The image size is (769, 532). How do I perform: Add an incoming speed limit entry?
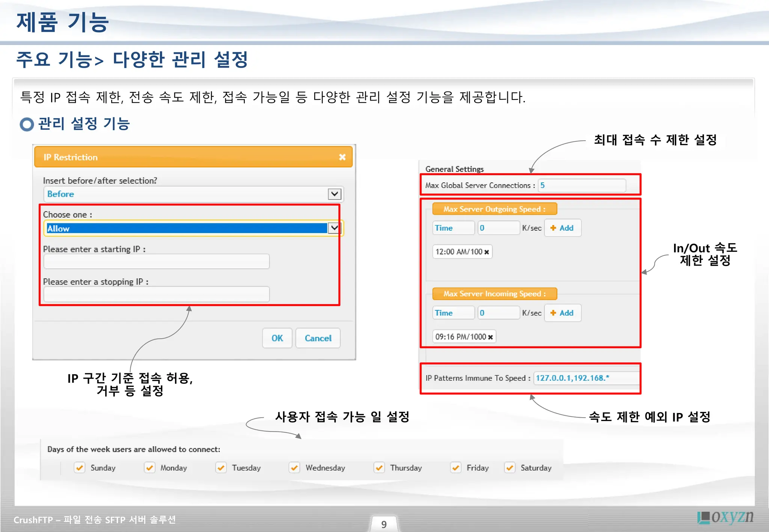[x=562, y=313]
